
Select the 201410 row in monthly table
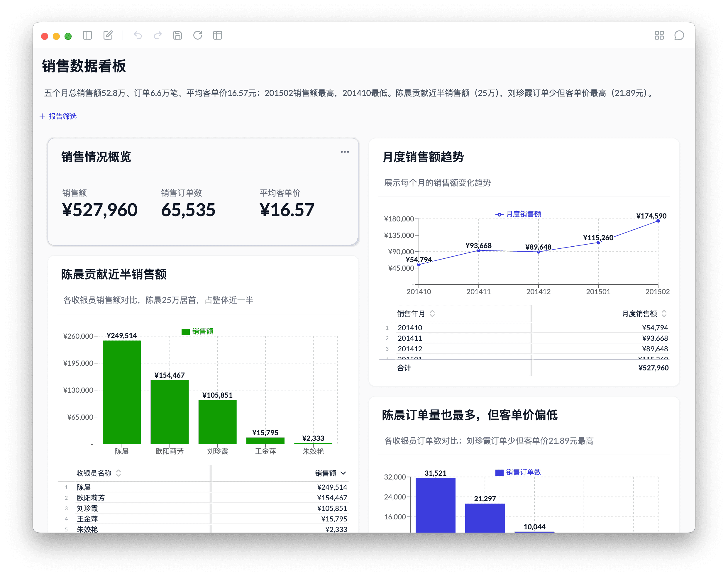coord(524,328)
